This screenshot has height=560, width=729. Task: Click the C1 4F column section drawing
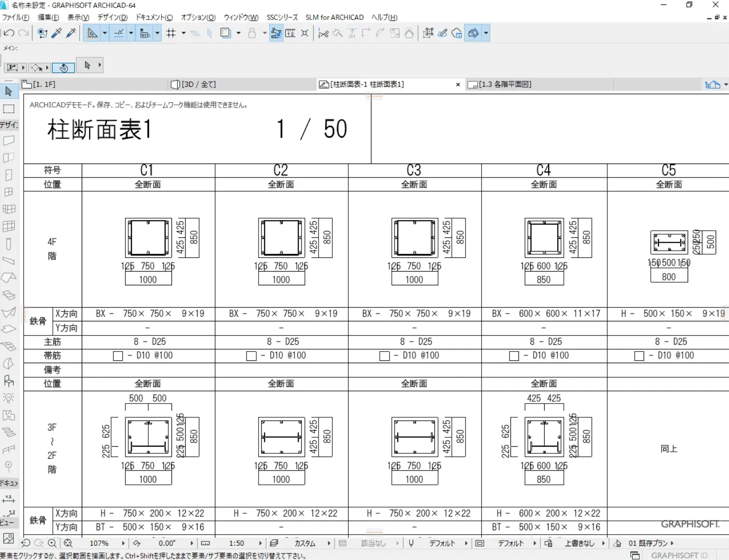(x=148, y=238)
